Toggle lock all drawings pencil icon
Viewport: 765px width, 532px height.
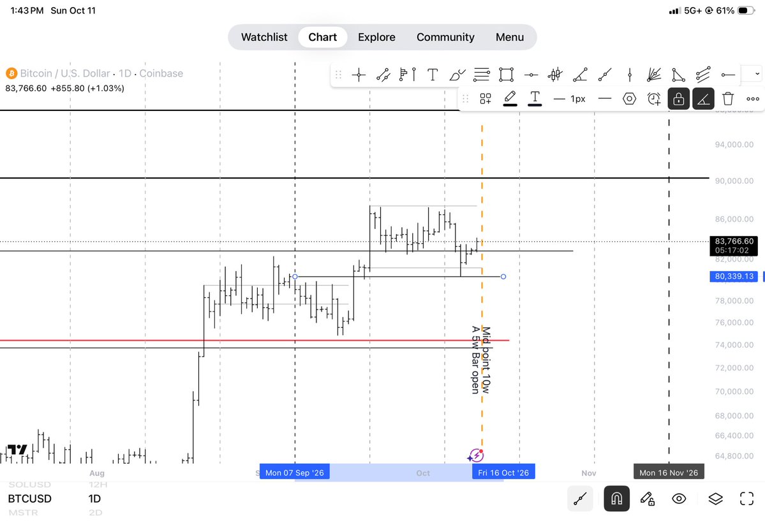tap(648, 499)
